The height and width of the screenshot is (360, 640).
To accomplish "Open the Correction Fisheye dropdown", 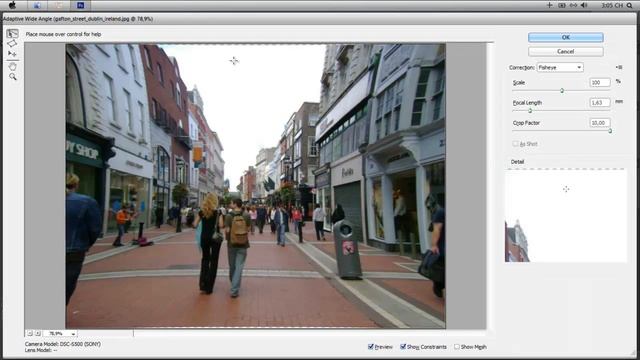I will pos(560,67).
